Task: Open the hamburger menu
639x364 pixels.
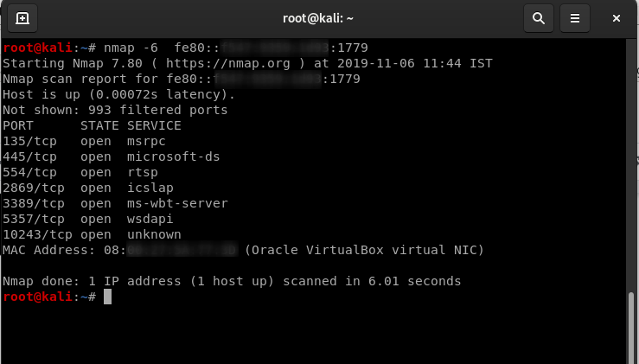Action: pyautogui.click(x=575, y=18)
